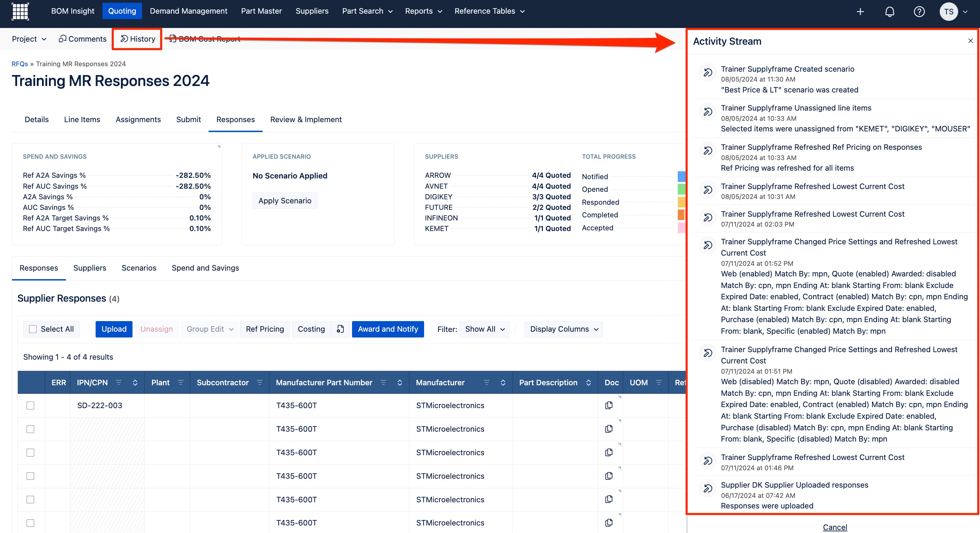This screenshot has height=533, width=980.
Task: Open Part Master
Action: pyautogui.click(x=261, y=11)
